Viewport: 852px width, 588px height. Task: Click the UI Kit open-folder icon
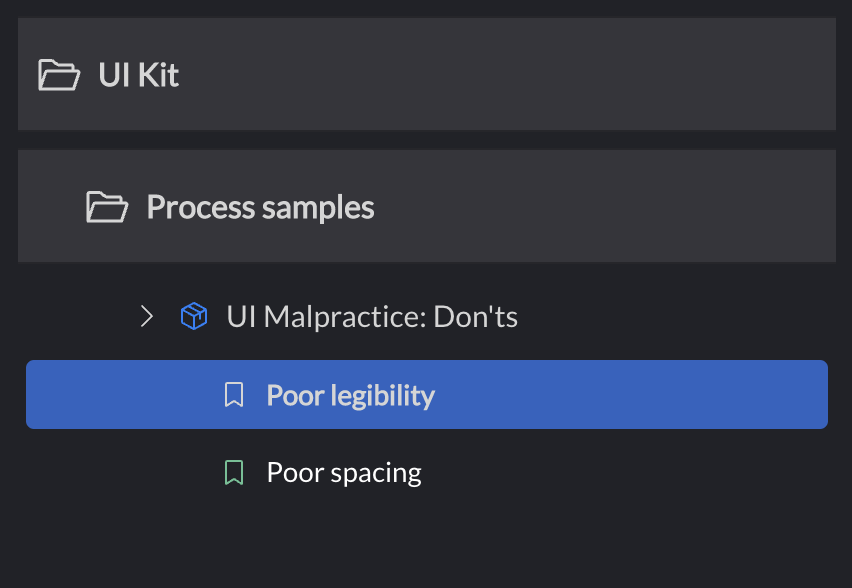59,74
